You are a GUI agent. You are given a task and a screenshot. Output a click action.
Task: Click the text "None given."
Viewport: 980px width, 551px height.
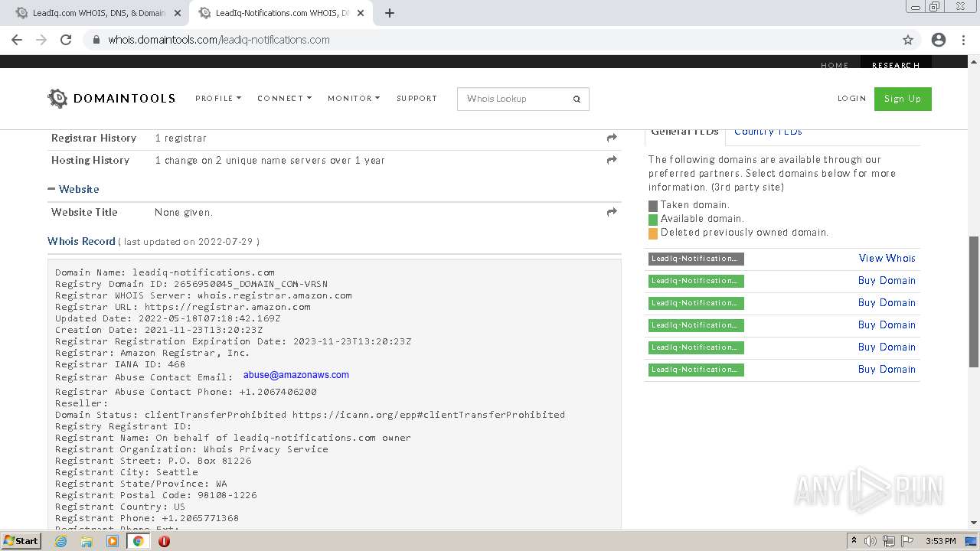tap(184, 213)
